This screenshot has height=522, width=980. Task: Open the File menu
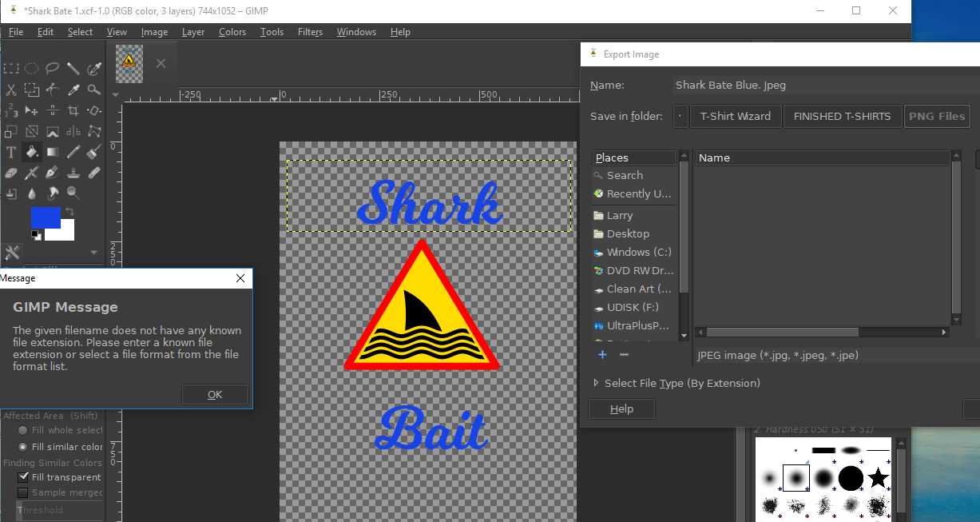[16, 32]
